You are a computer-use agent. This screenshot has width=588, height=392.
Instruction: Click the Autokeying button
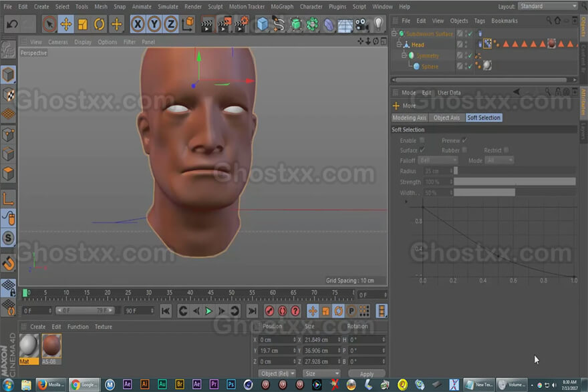coord(283,311)
